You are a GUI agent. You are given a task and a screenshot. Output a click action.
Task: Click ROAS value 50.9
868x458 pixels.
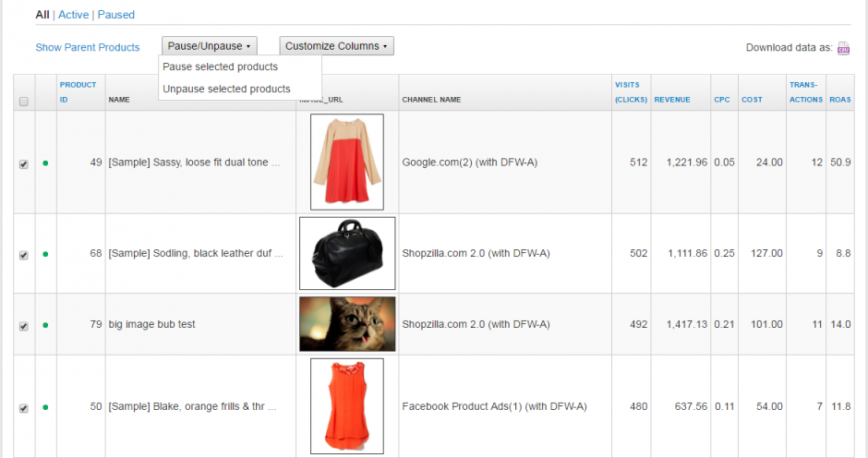coord(840,163)
